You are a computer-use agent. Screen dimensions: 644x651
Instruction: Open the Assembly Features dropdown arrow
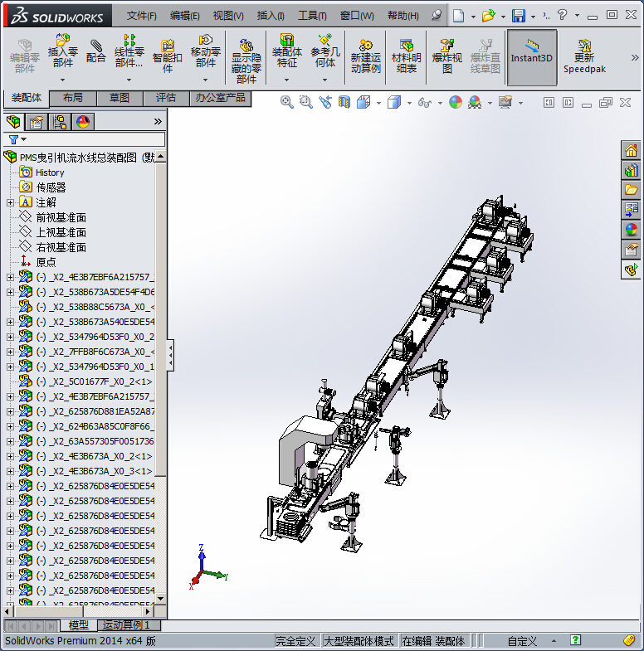(286, 80)
